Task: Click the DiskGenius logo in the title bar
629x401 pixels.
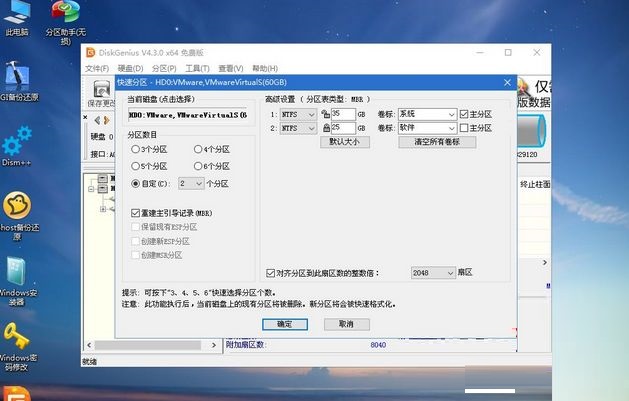Action: coord(91,53)
